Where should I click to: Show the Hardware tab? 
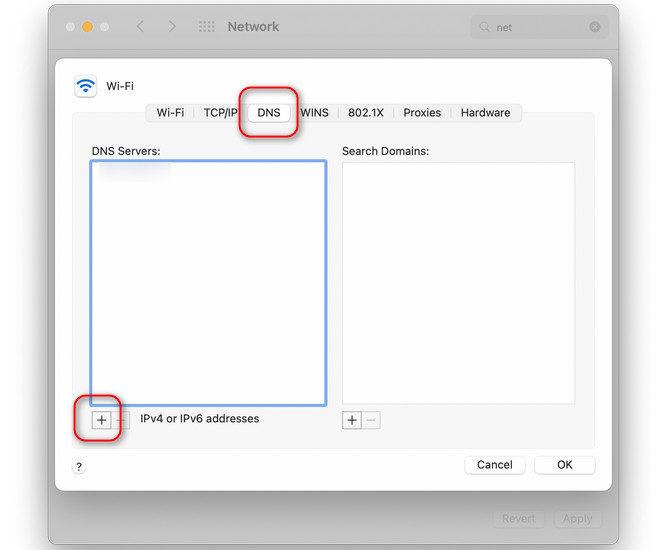pos(485,113)
